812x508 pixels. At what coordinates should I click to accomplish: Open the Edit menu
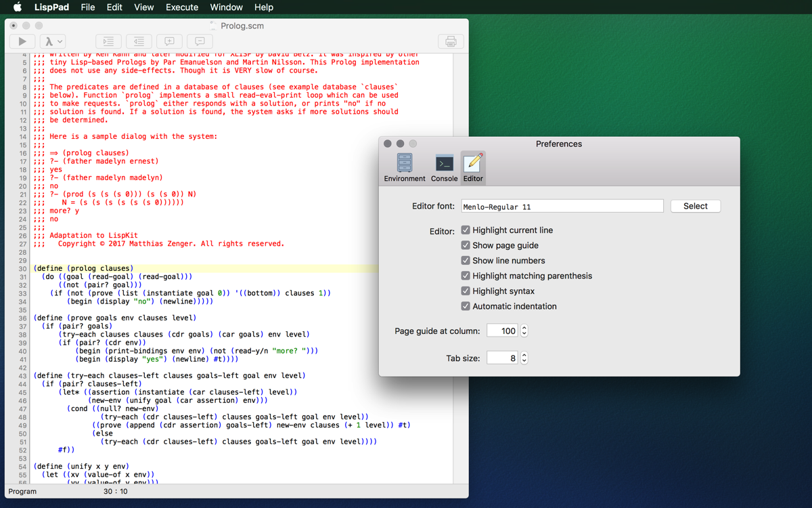pyautogui.click(x=114, y=7)
